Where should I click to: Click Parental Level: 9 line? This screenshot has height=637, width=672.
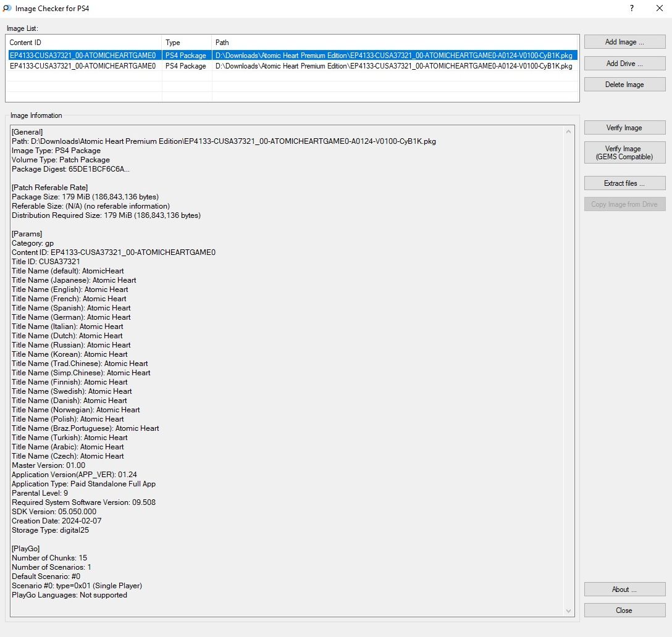(40, 493)
